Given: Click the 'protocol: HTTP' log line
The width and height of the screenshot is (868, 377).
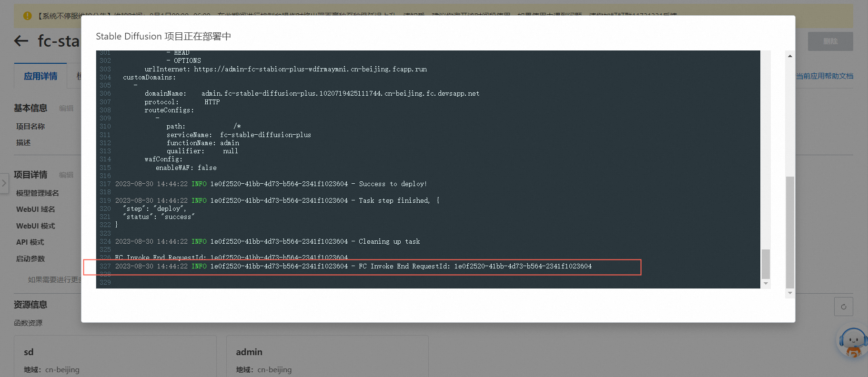Looking at the screenshot, I should point(182,102).
